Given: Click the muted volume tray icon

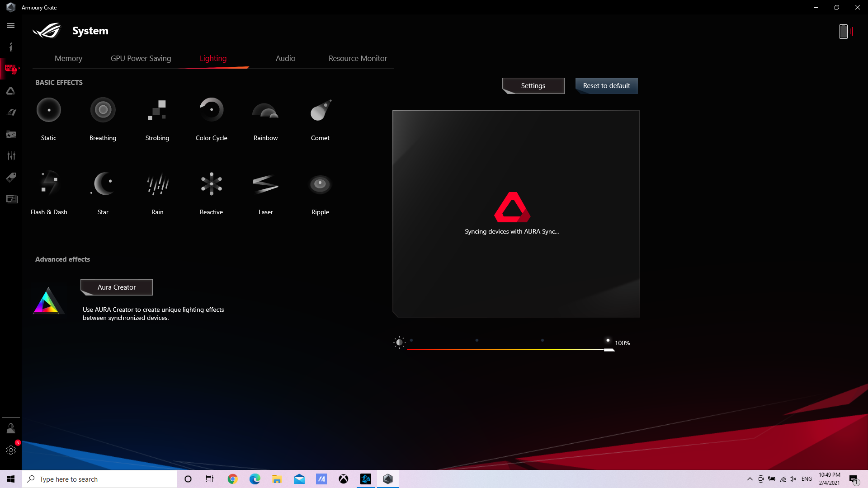Looking at the screenshot, I should pyautogui.click(x=793, y=479).
